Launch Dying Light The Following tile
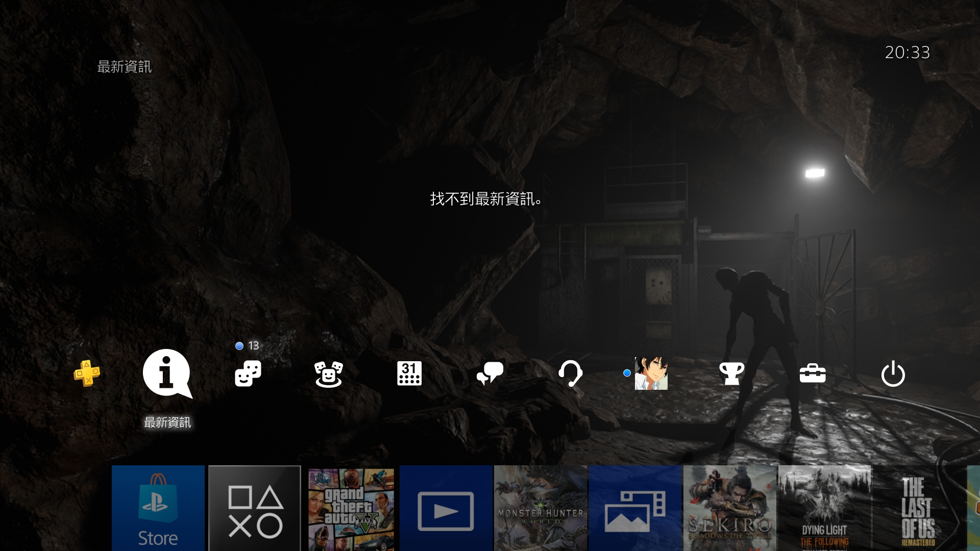 click(x=825, y=508)
